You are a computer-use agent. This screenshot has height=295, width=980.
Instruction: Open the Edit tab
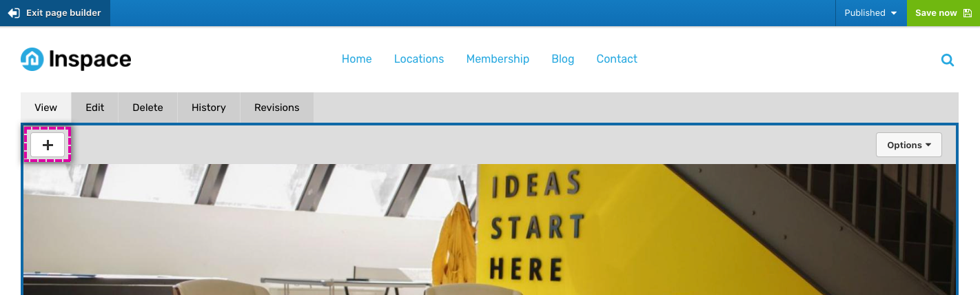[94, 108]
